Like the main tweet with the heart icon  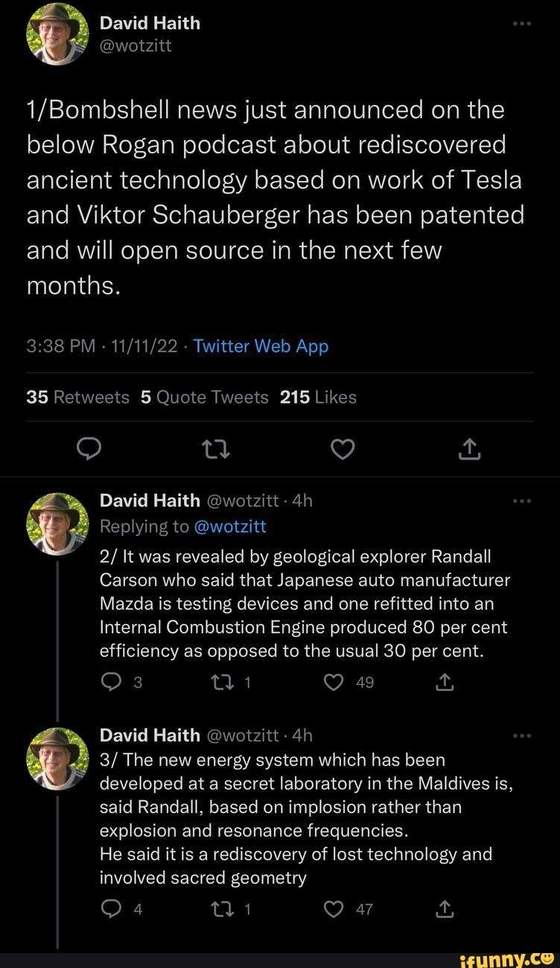pyautogui.click(x=343, y=450)
